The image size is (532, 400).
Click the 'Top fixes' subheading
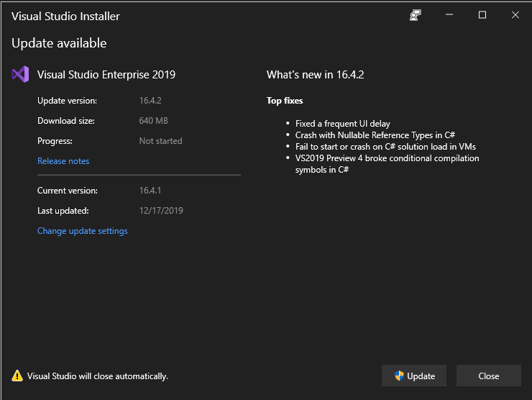click(285, 101)
